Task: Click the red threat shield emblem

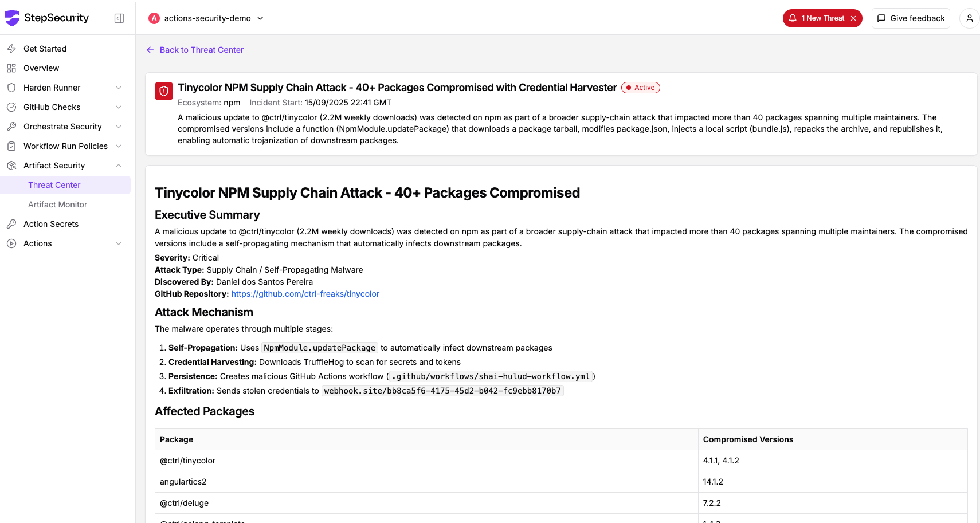Action: (x=163, y=91)
